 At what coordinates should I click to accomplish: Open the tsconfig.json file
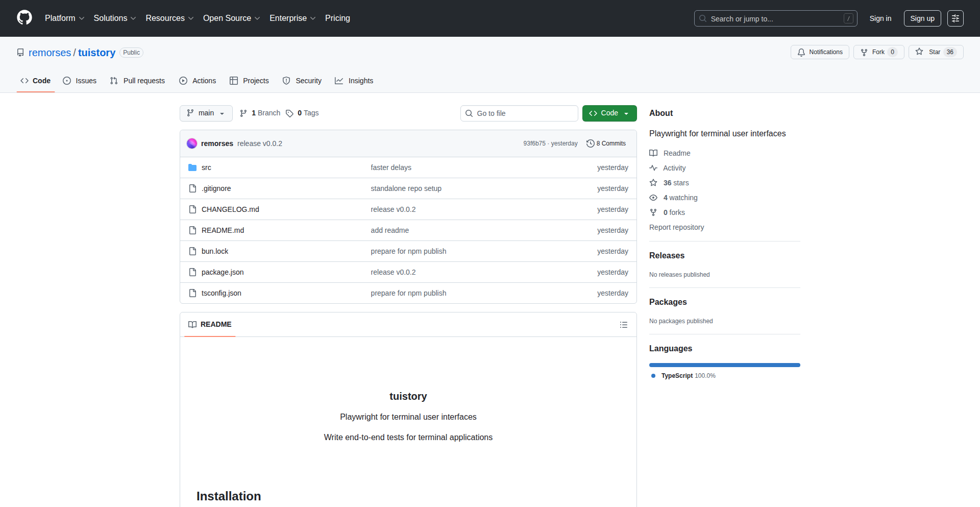pyautogui.click(x=222, y=293)
